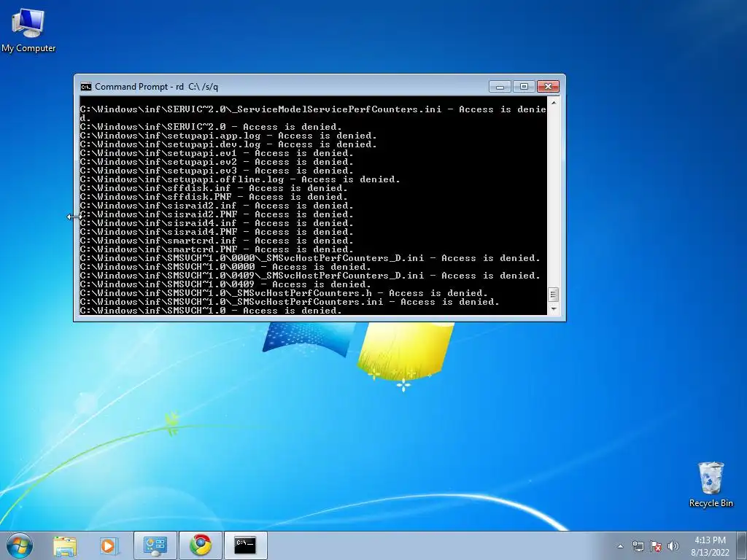Open the Action Center flag icon
Image resolution: width=747 pixels, height=560 pixels.
tap(656, 546)
